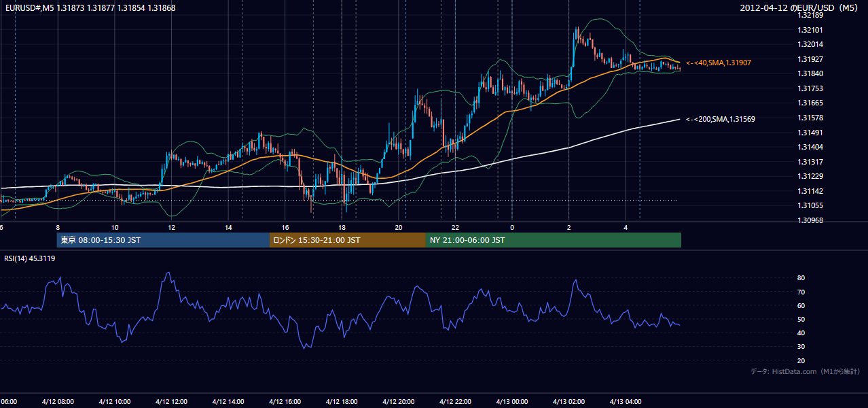Click price level 1.31927 on the axis
The width and height of the screenshot is (868, 408).
810,59
